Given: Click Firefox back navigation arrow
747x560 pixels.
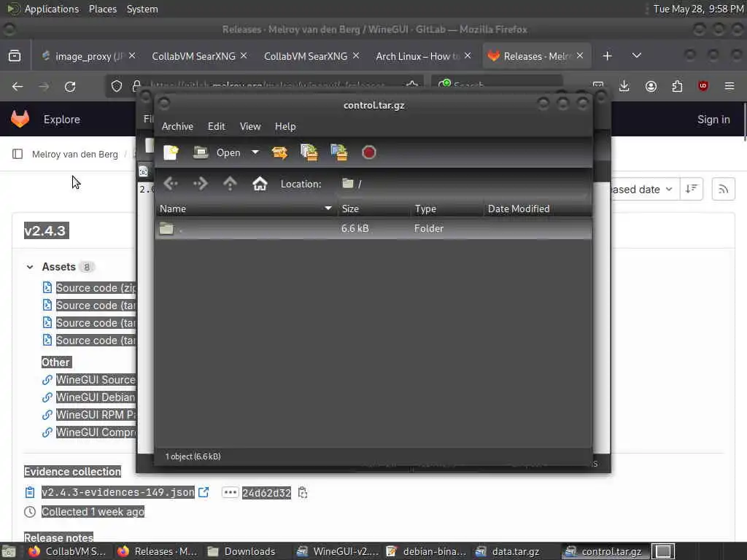Looking at the screenshot, I should tap(18, 86).
